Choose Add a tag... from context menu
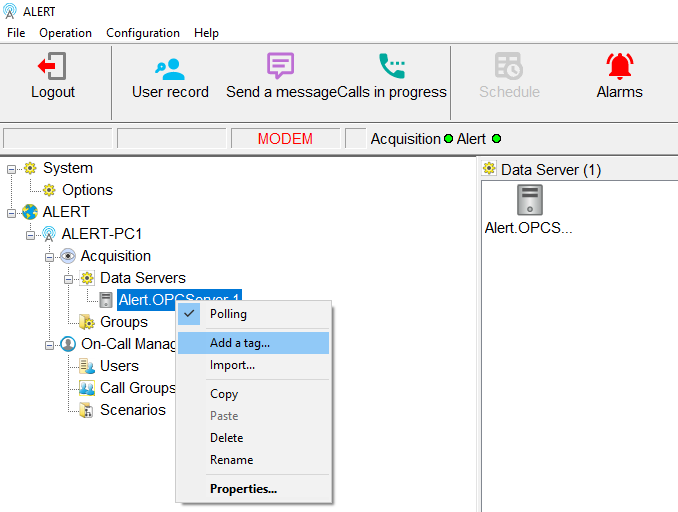The height and width of the screenshot is (512, 678). (240, 343)
